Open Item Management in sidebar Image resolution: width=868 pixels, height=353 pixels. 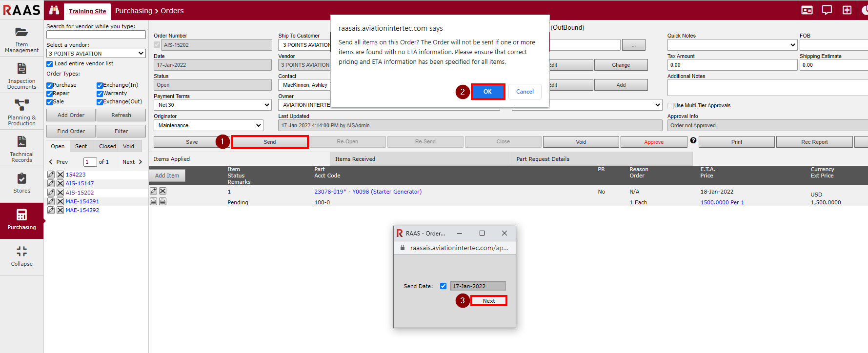coord(21,39)
